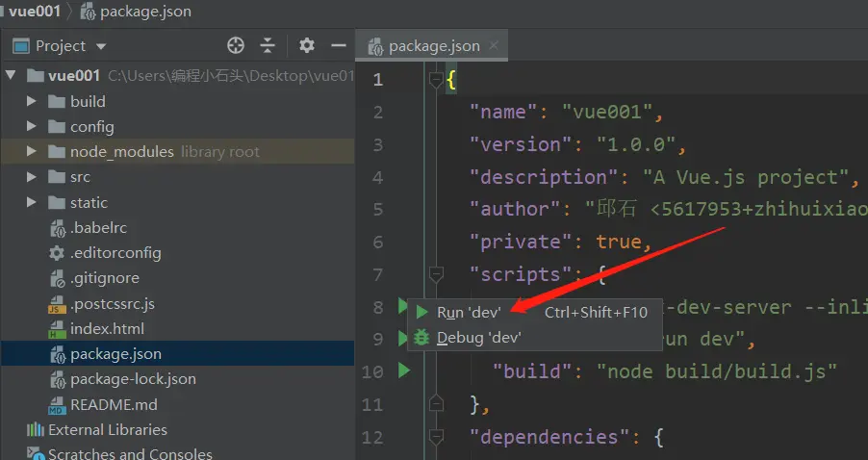Click run gutter arrow on line 9
The image size is (868, 460).
coord(402,338)
